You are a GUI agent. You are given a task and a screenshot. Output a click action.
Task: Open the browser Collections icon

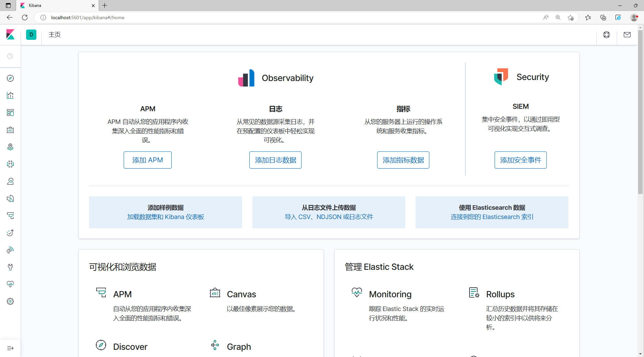point(603,18)
